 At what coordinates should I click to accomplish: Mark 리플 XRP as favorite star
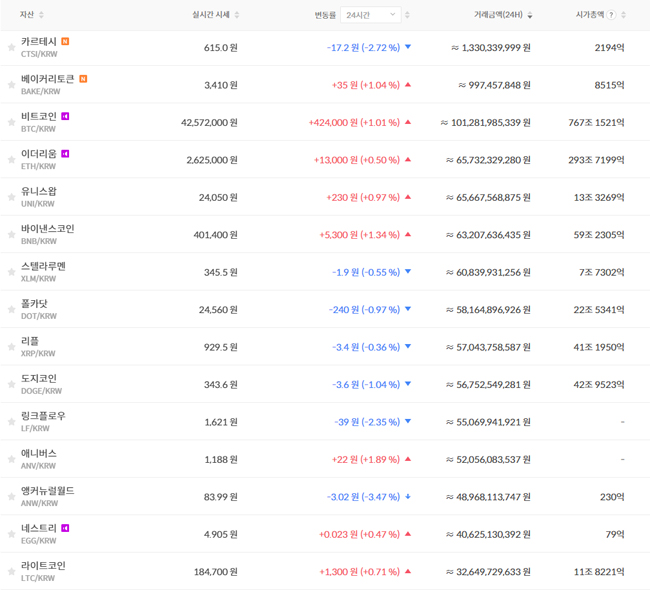[x=12, y=347]
